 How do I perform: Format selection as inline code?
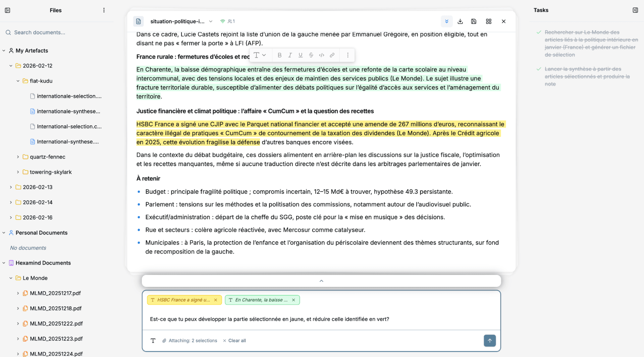pyautogui.click(x=322, y=55)
